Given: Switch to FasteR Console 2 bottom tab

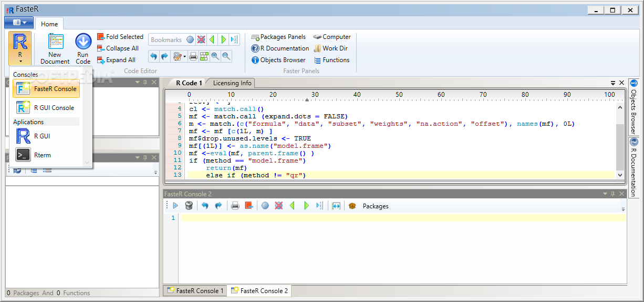Looking at the screenshot, I should 258,290.
